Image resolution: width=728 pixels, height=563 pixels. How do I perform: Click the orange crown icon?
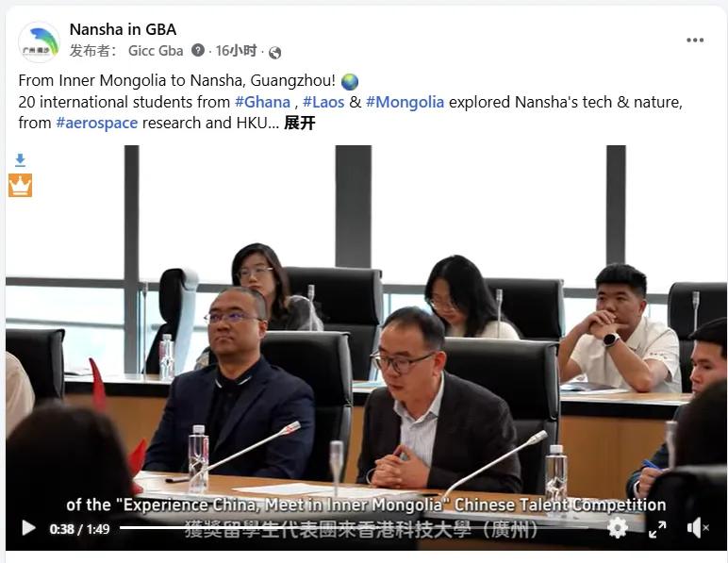click(x=20, y=185)
